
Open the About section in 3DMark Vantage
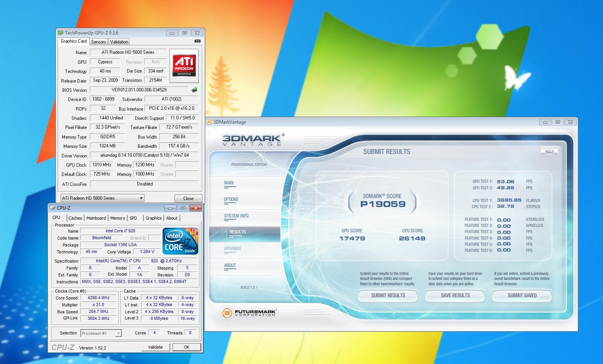click(x=230, y=266)
